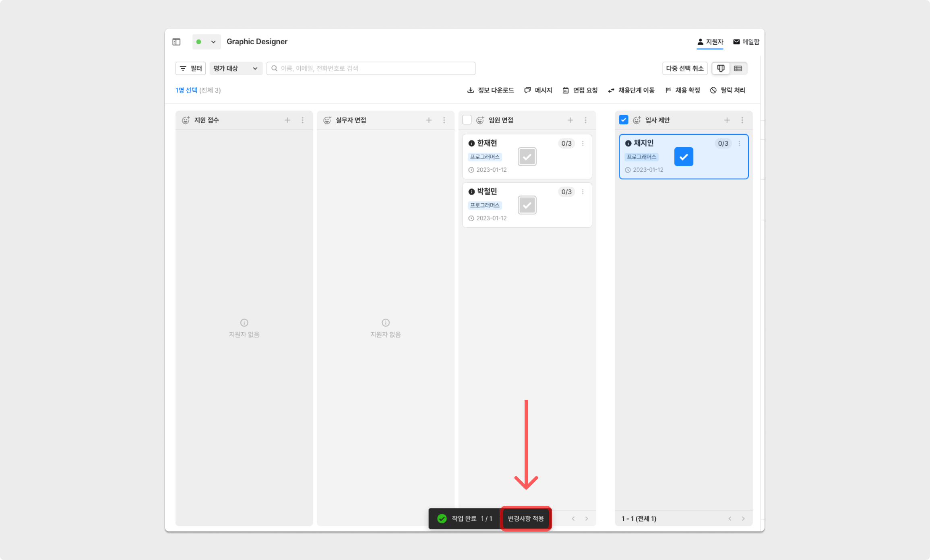Viewport: 930px width, 560px height.
Task: Check the 임원 면접 column checkbox
Action: [467, 120]
